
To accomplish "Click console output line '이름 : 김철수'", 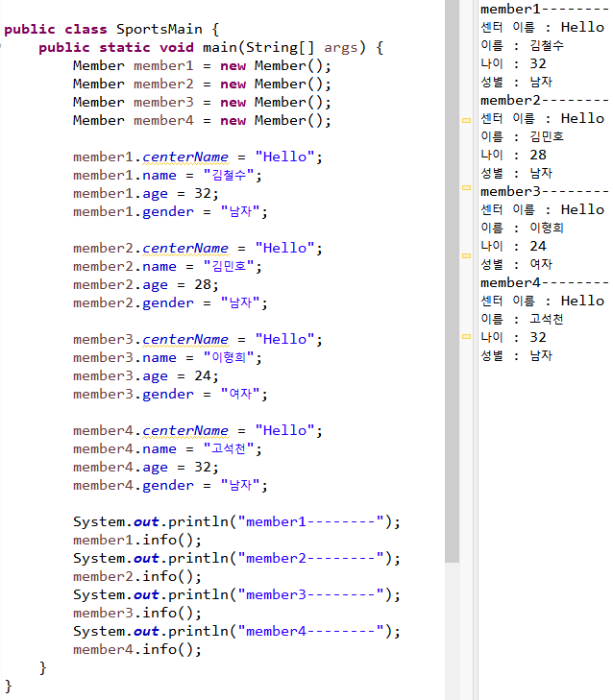I will click(x=523, y=45).
